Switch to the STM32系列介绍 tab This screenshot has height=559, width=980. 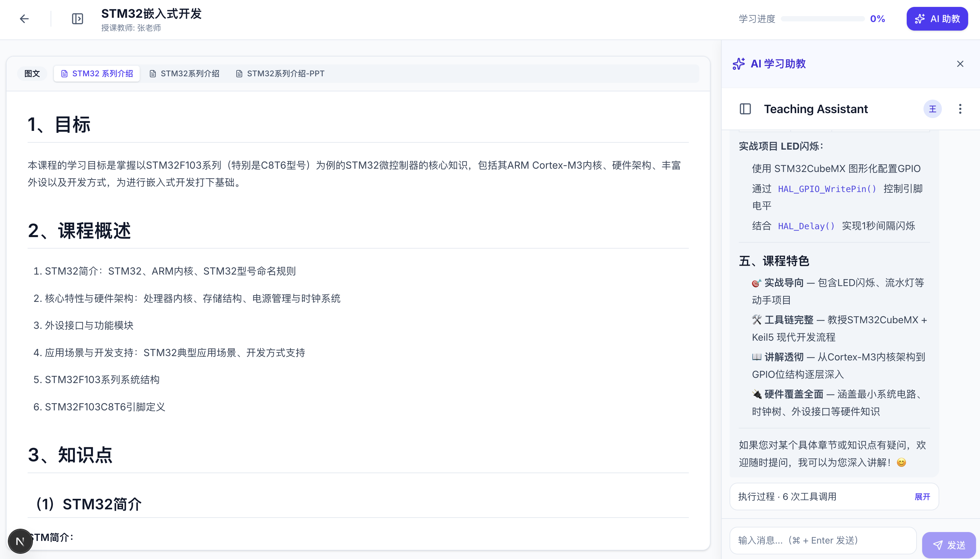tap(185, 74)
